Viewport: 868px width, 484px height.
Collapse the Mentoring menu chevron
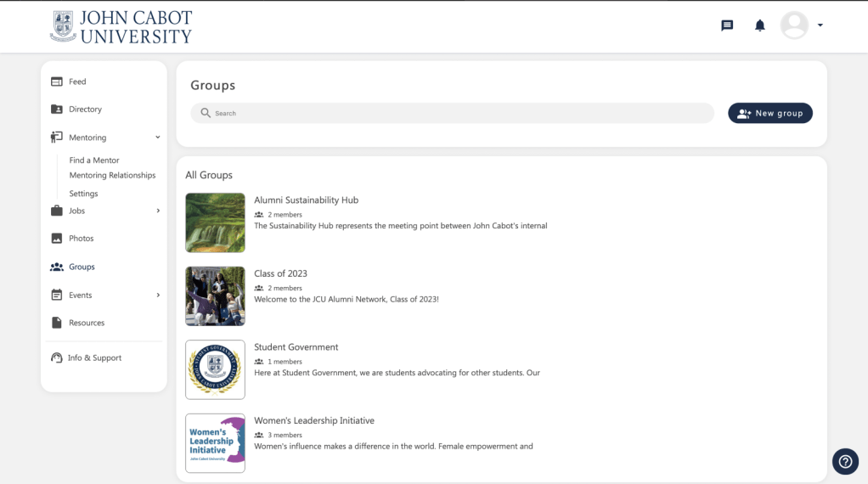click(x=158, y=138)
